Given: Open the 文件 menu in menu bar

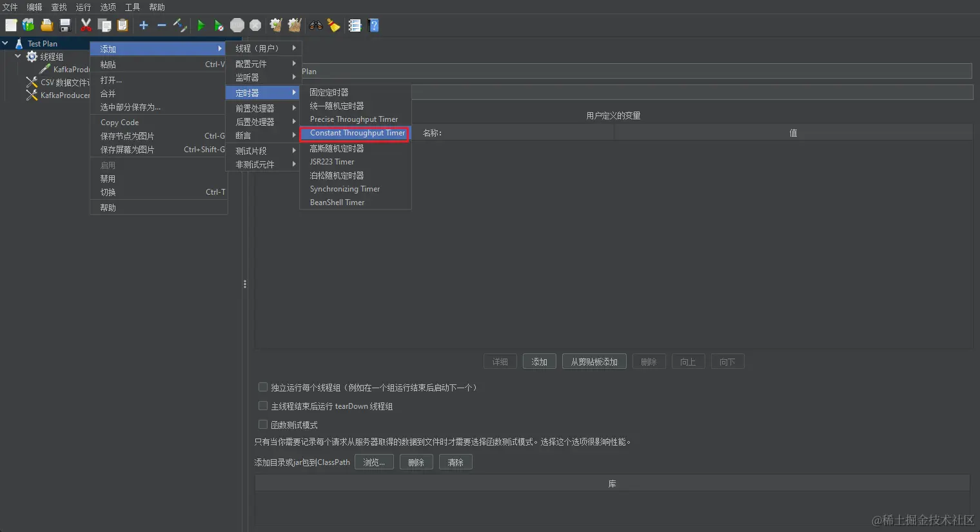Looking at the screenshot, I should (x=10, y=7).
